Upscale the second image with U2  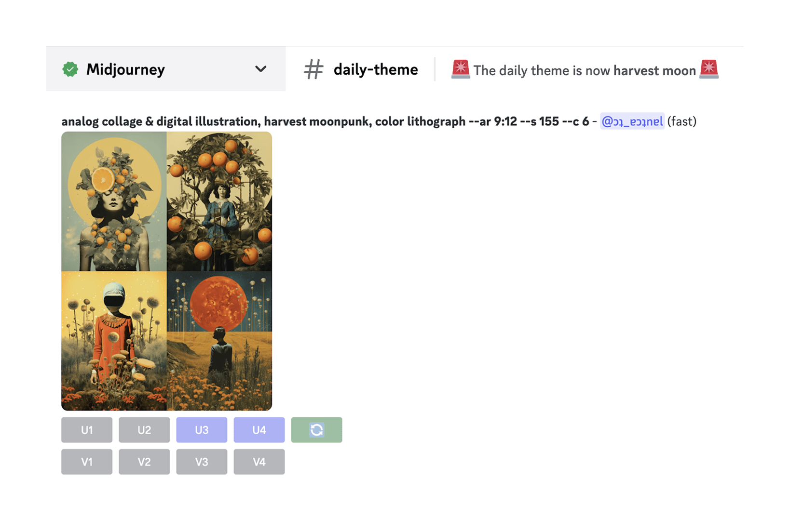144,430
